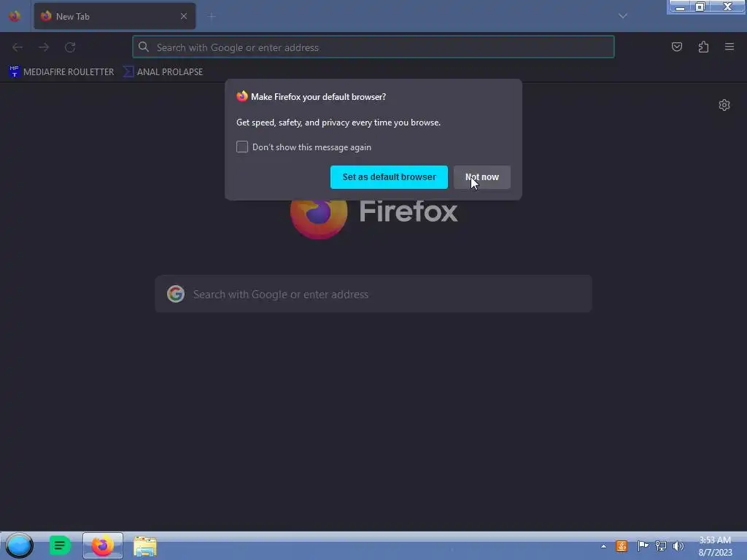Check 'Don't show this message again'
747x560 pixels.
pyautogui.click(x=242, y=147)
